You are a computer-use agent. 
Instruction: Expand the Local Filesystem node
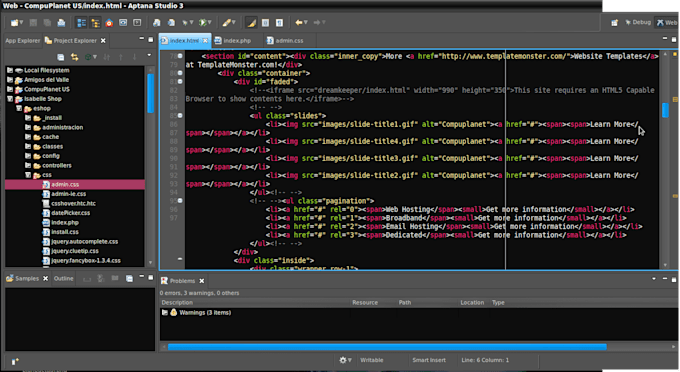[x=10, y=70]
